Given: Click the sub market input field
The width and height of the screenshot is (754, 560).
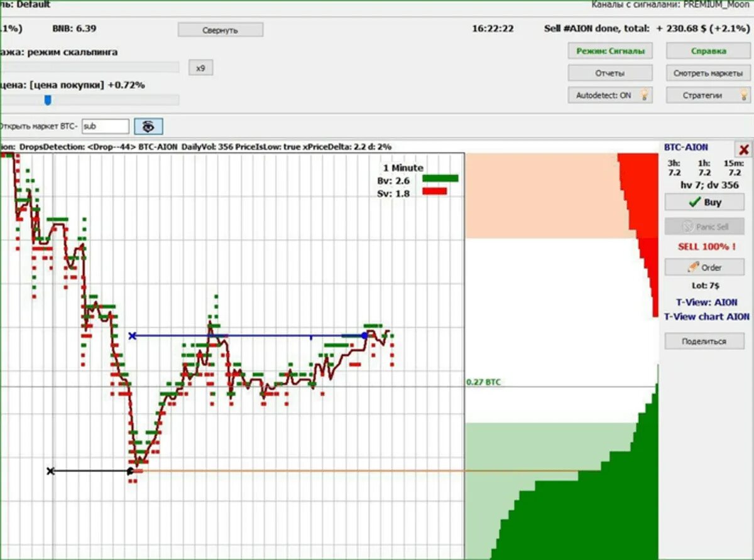Looking at the screenshot, I should tap(106, 126).
